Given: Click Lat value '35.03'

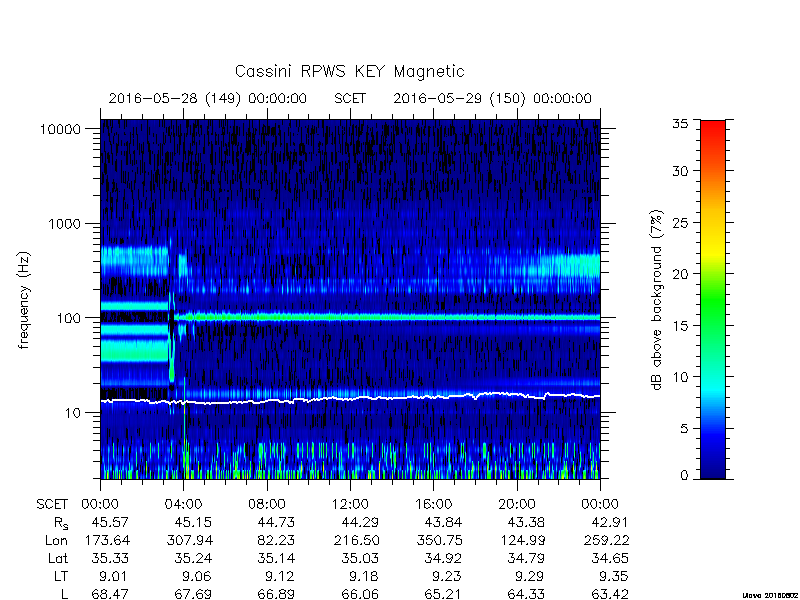Looking at the screenshot, I should click(x=360, y=558).
